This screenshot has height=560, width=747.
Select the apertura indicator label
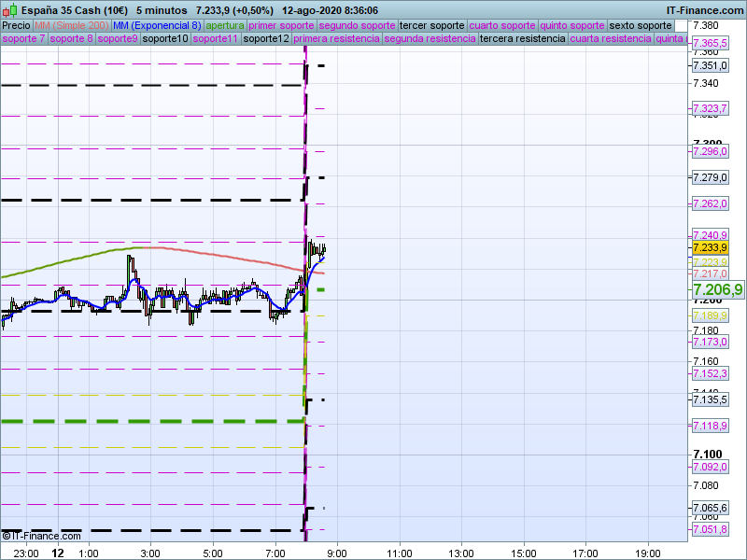[226, 25]
